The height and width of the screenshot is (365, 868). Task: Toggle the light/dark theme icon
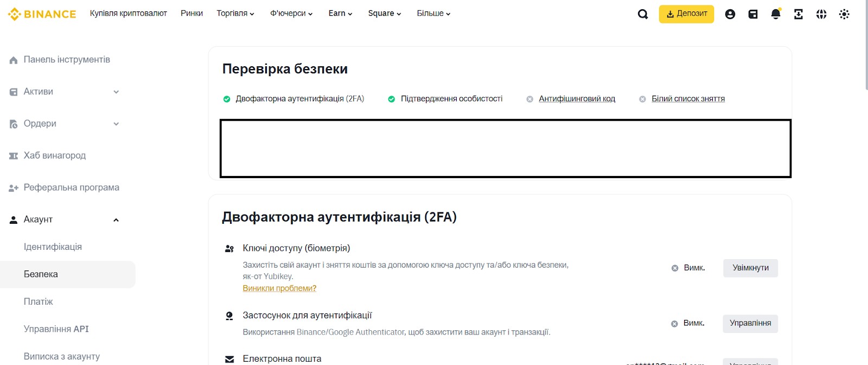point(844,14)
